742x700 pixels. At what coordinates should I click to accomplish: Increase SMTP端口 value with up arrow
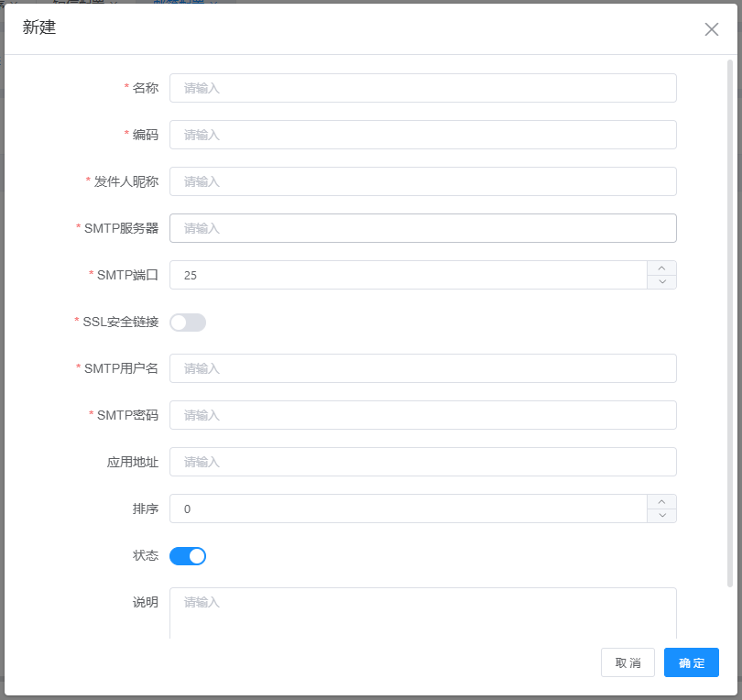coord(661,268)
